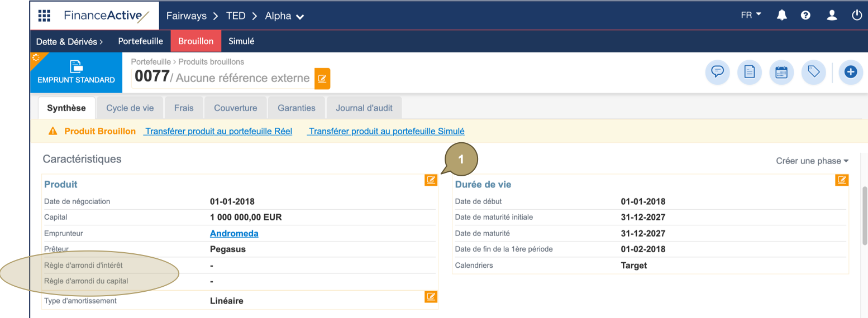
Task: Click the power logout icon
Action: pyautogui.click(x=857, y=16)
